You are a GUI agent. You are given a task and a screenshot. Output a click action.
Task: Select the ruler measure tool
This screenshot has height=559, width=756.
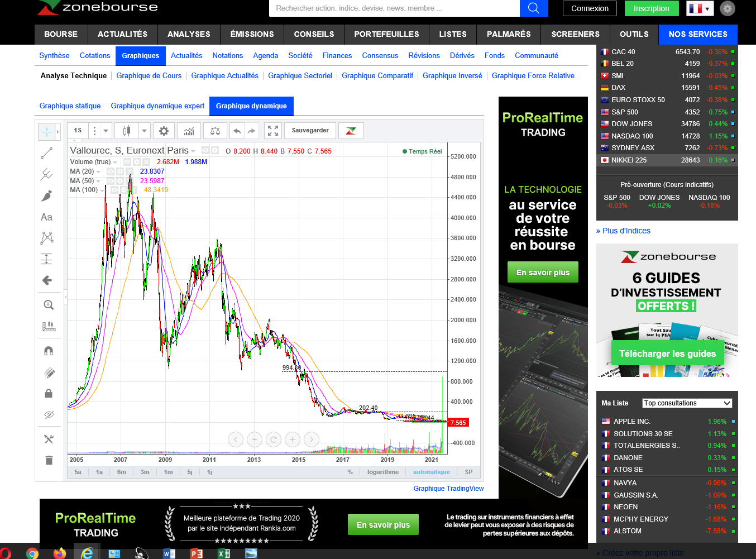49,326
